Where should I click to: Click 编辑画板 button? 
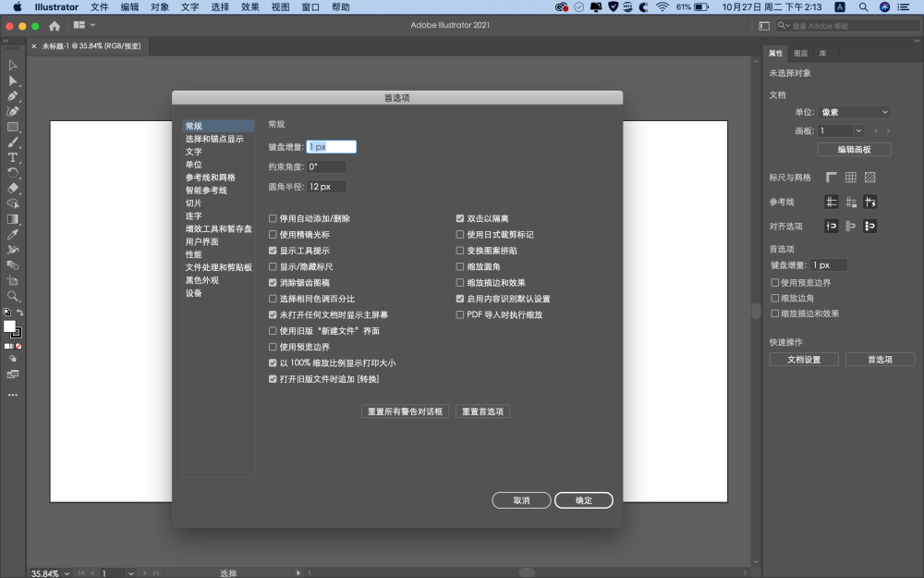855,150
